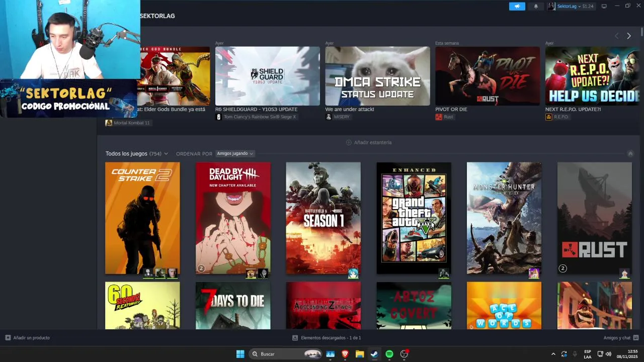The image size is (644, 362).
Task: Click friend avatar on Rust cover
Action: click(x=624, y=273)
